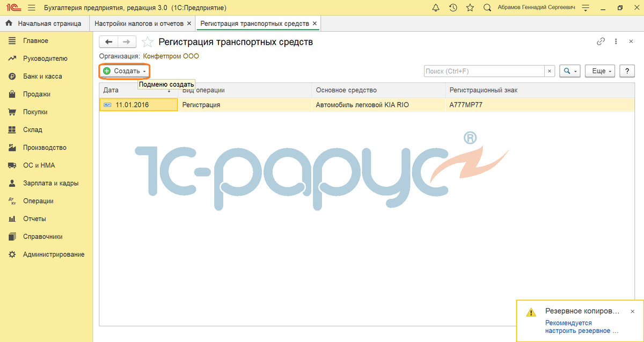Open global search magnifier in title bar
The width and height of the screenshot is (644, 342).
pyautogui.click(x=487, y=8)
